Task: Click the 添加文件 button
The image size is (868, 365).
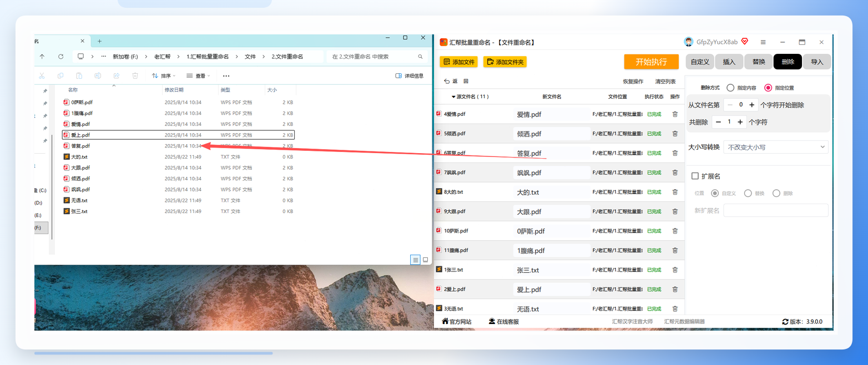Action: 458,62
